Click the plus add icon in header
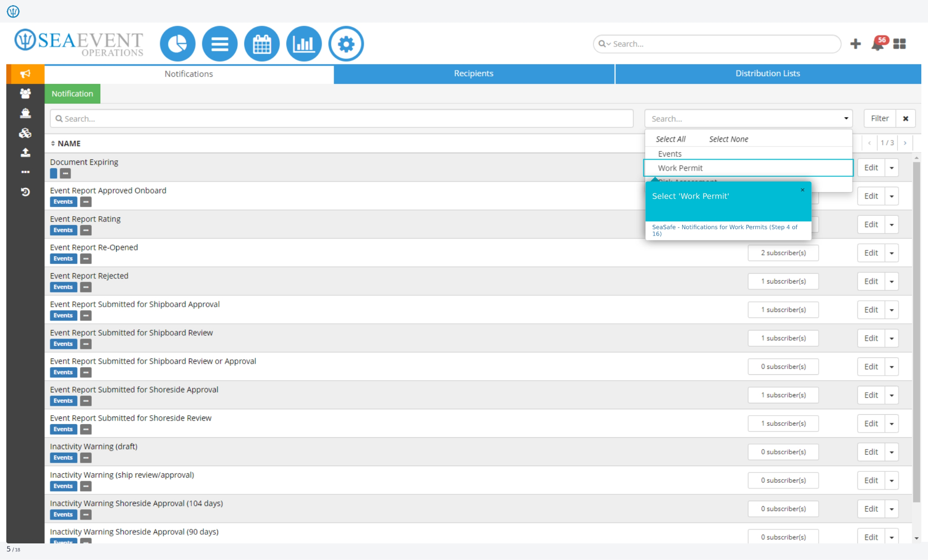Viewport: 928px width, 560px height. (856, 44)
